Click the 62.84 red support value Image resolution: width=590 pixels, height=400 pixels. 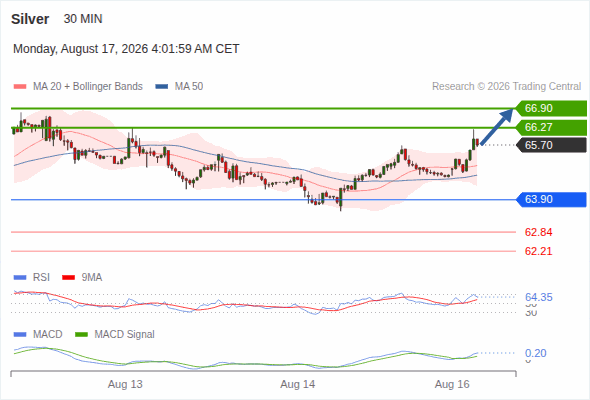538,232
